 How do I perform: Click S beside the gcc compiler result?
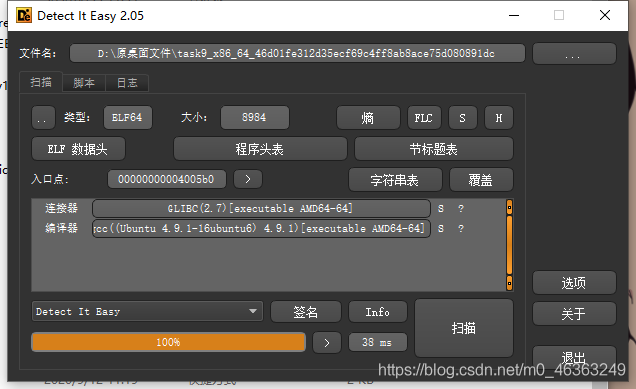[441, 228]
